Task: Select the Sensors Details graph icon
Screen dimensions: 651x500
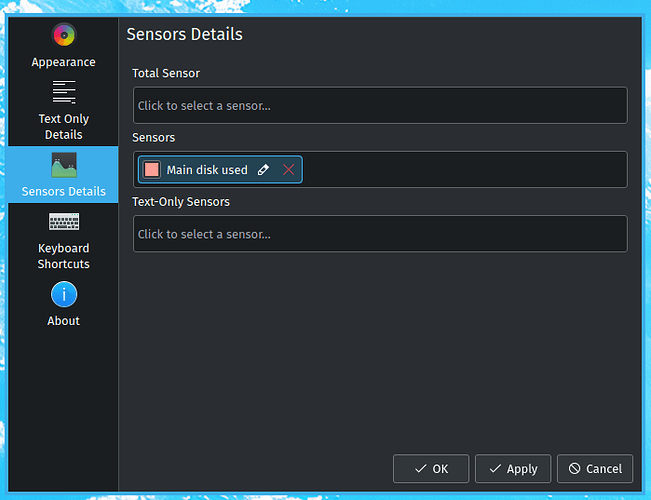Action: coord(64,165)
